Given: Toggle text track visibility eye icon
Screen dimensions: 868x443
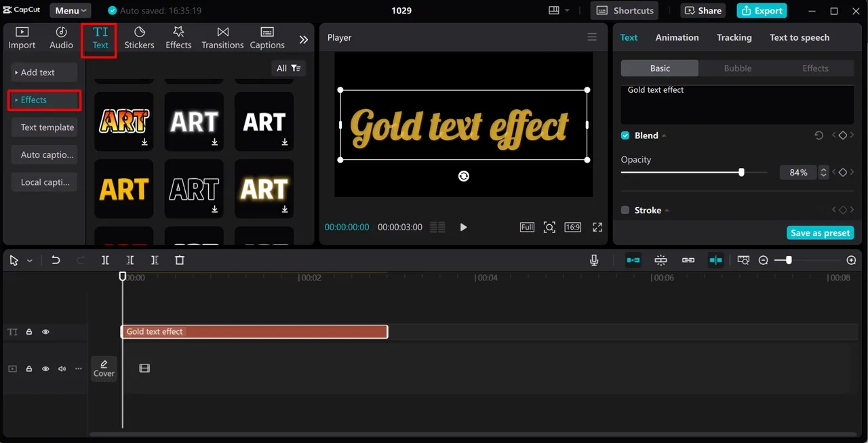Looking at the screenshot, I should 45,332.
